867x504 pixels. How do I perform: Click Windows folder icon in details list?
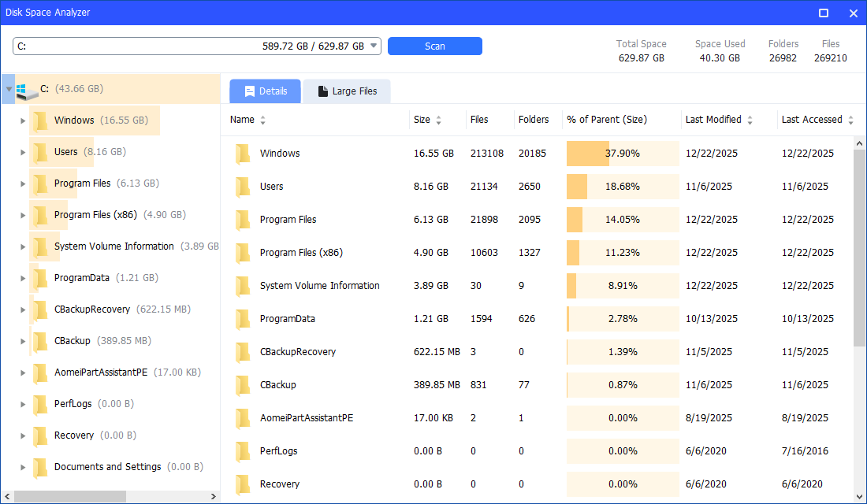click(243, 154)
